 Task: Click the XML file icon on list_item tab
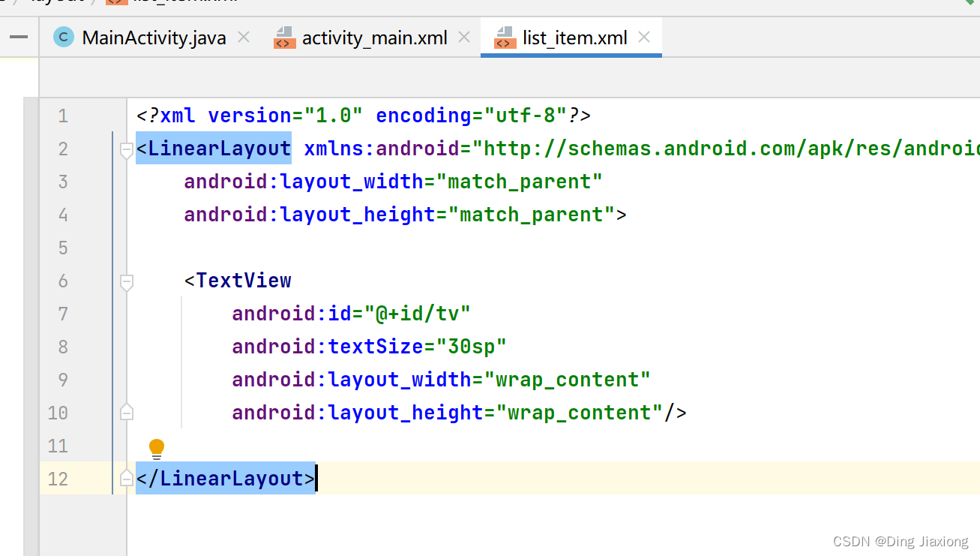pyautogui.click(x=505, y=38)
